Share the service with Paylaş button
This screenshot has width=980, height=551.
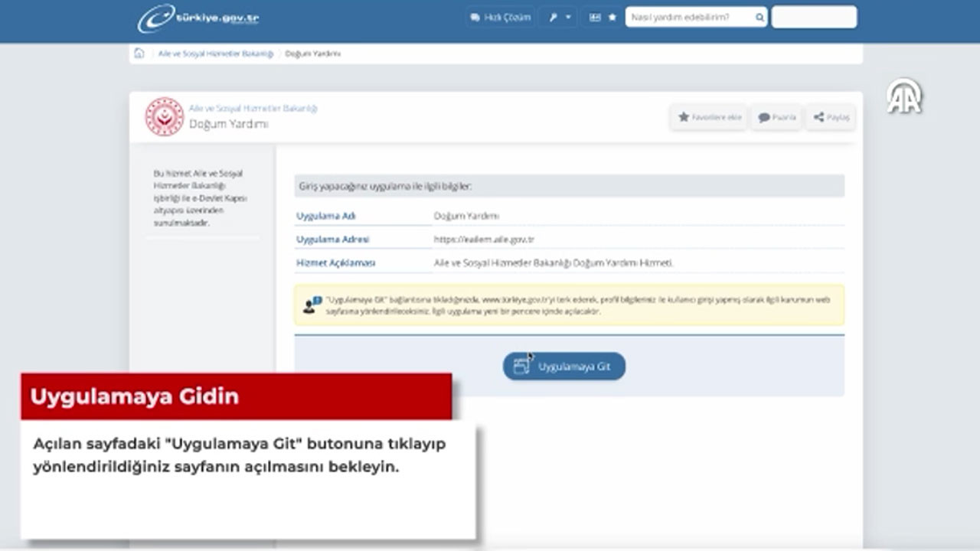click(x=831, y=117)
